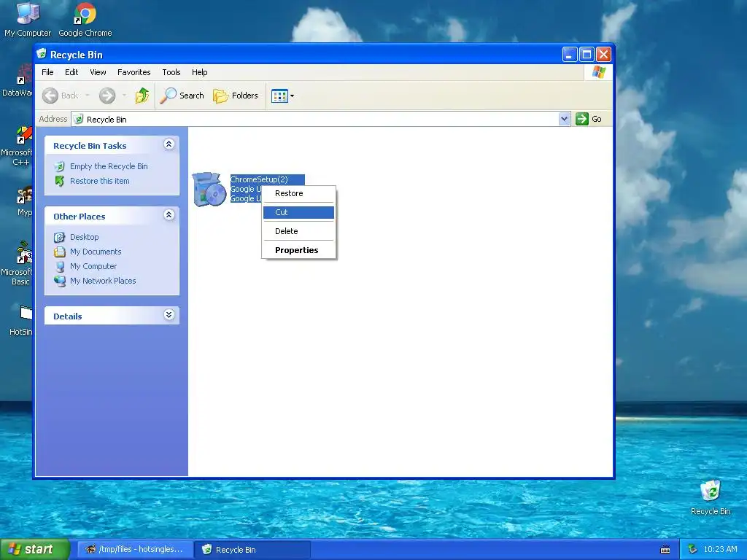The width and height of the screenshot is (747, 560).
Task: Open the Help menu
Action: click(200, 72)
